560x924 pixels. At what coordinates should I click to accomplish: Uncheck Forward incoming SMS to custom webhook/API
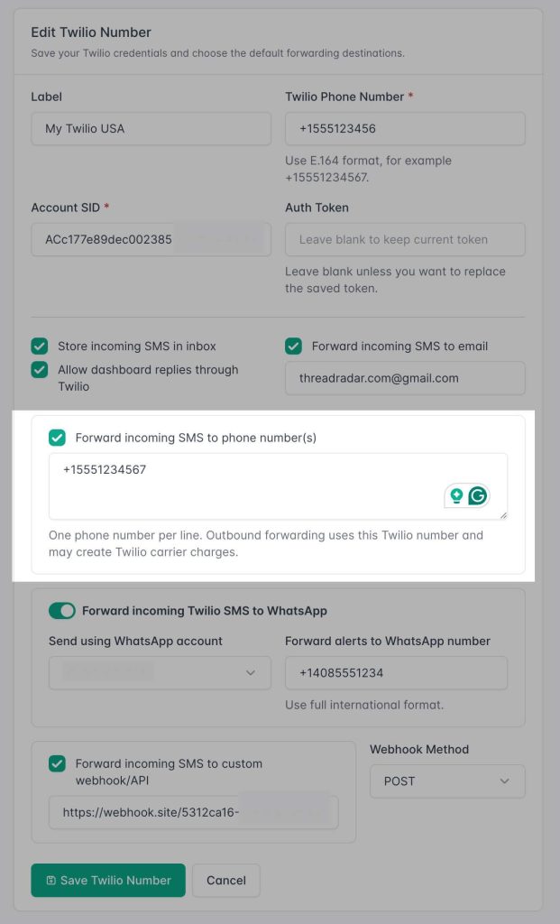pyautogui.click(x=57, y=763)
